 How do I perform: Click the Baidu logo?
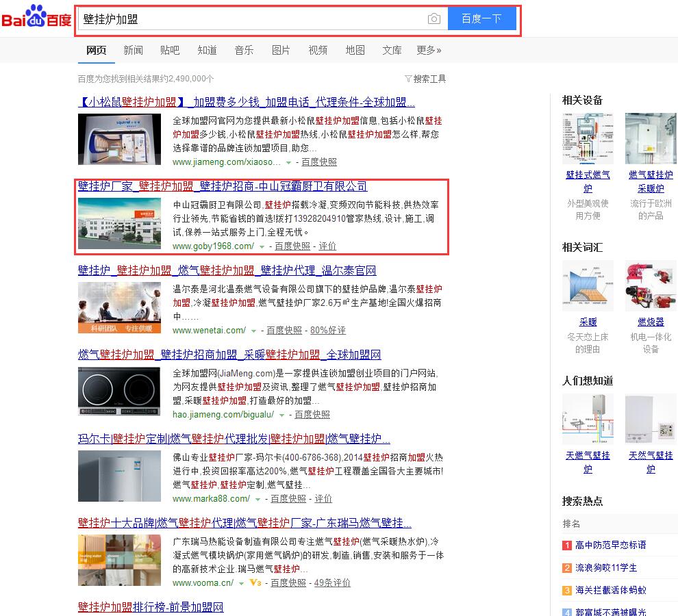(x=36, y=17)
